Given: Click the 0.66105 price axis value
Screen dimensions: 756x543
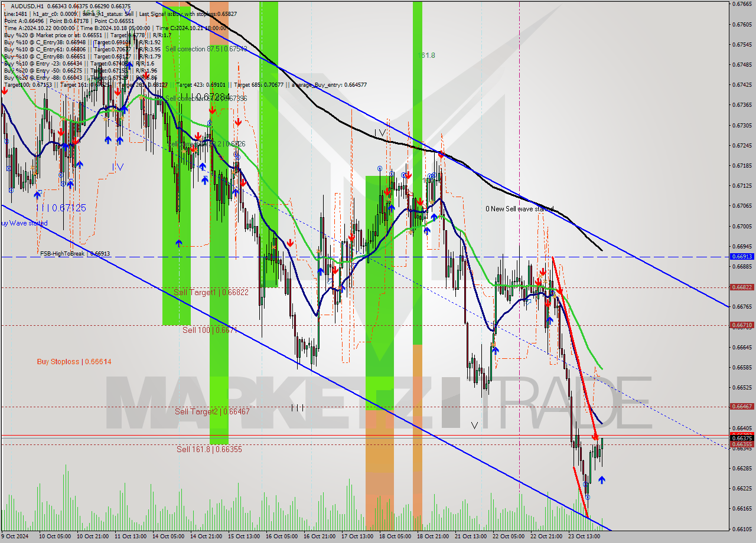Looking at the screenshot, I should click(x=742, y=529).
